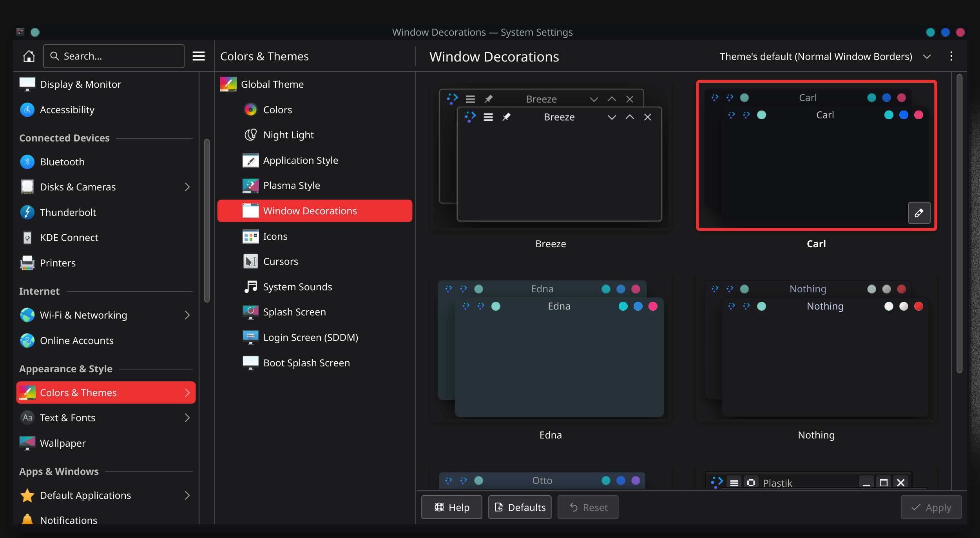
Task: Select the Global Theme page
Action: tap(315, 84)
